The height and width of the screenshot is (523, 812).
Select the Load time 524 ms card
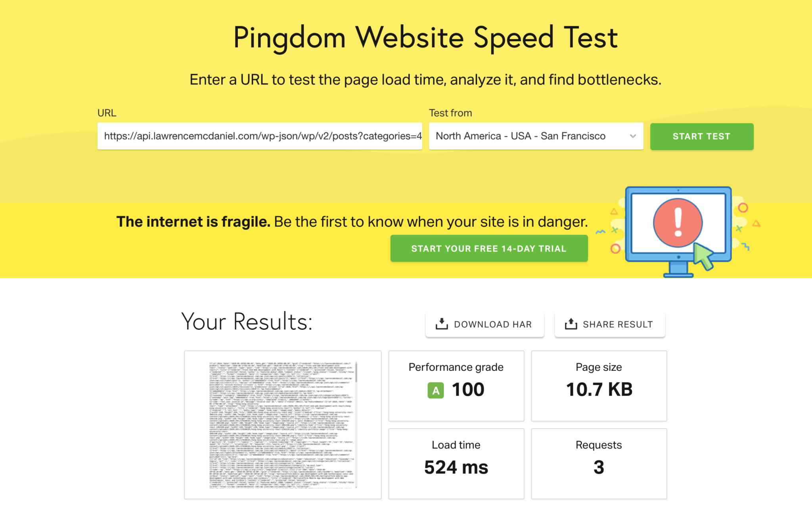(x=456, y=464)
